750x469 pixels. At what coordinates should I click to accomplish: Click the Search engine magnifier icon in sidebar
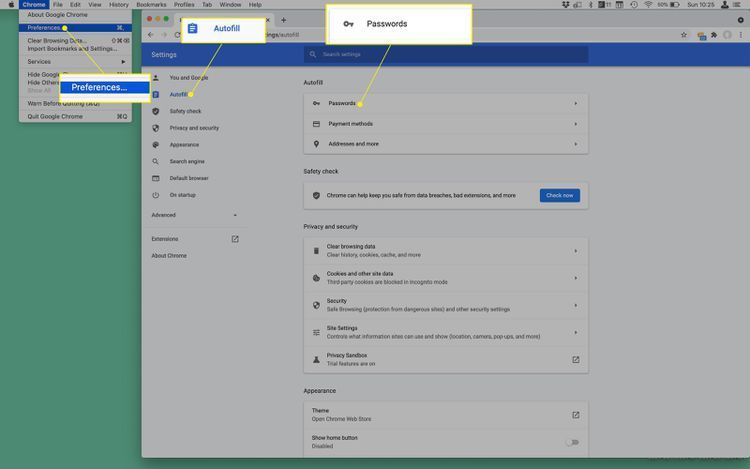coord(156,161)
